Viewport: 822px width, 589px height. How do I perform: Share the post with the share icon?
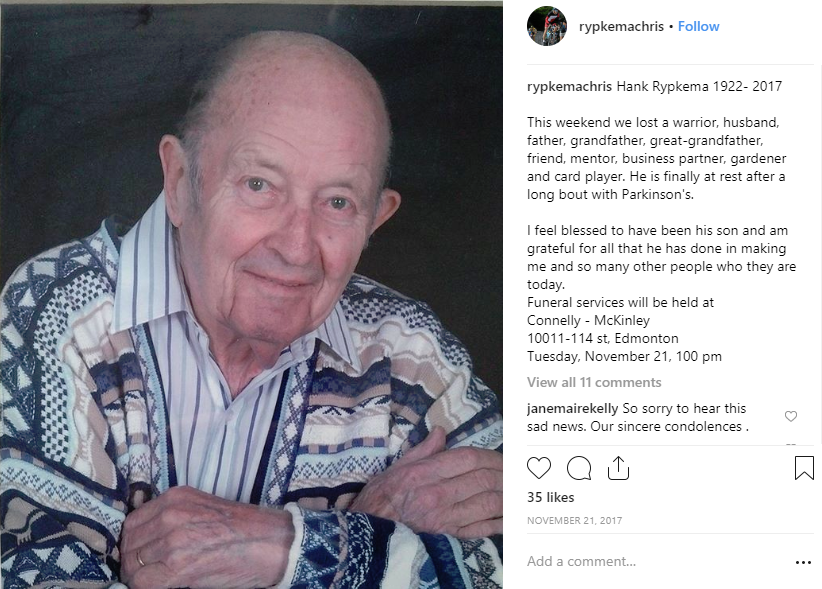tap(618, 467)
